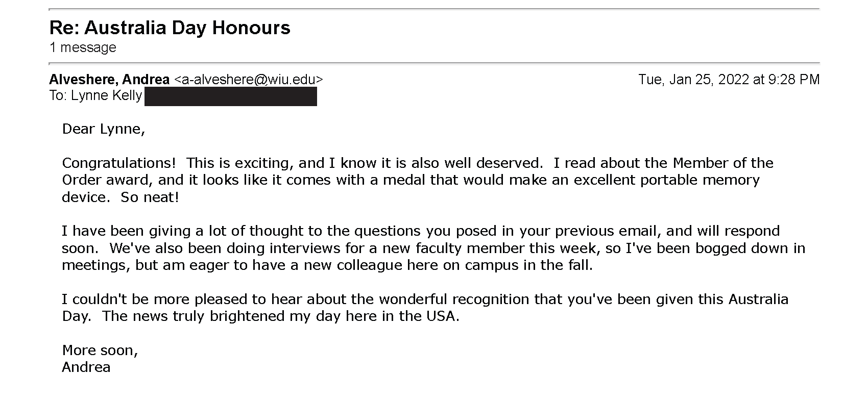This screenshot has width=868, height=400.
Task: Click the a-alveshere@wiu.edu email address
Action: click(x=249, y=80)
